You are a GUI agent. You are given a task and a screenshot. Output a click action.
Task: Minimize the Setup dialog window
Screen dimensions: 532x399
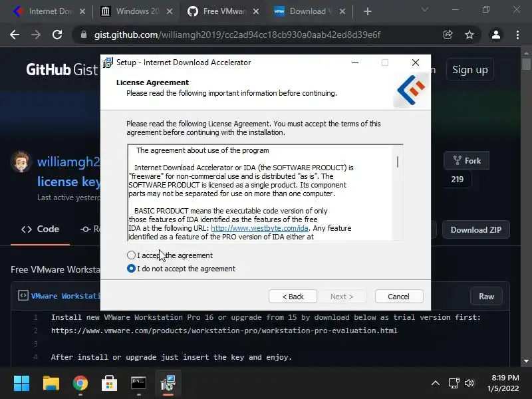pyautogui.click(x=355, y=63)
